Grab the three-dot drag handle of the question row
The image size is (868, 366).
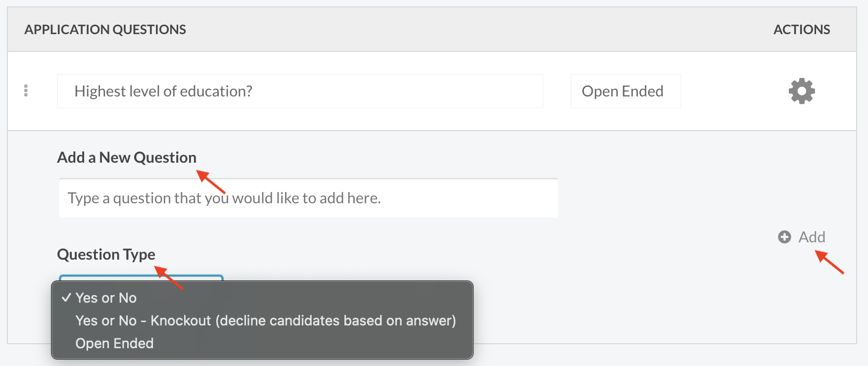(26, 91)
